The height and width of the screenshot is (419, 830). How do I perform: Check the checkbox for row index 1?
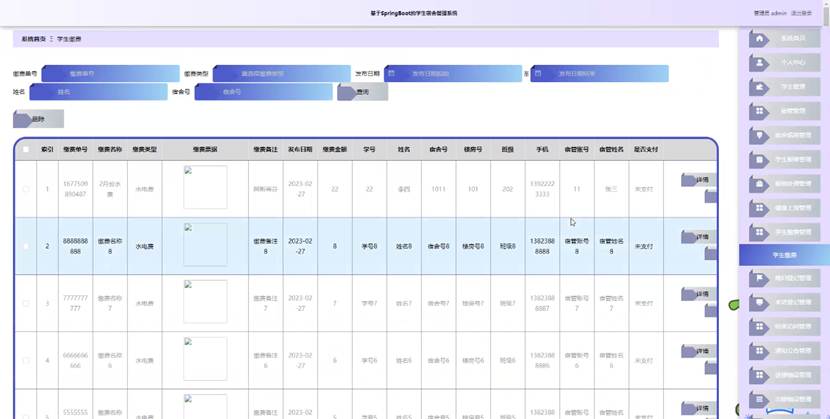[26, 189]
